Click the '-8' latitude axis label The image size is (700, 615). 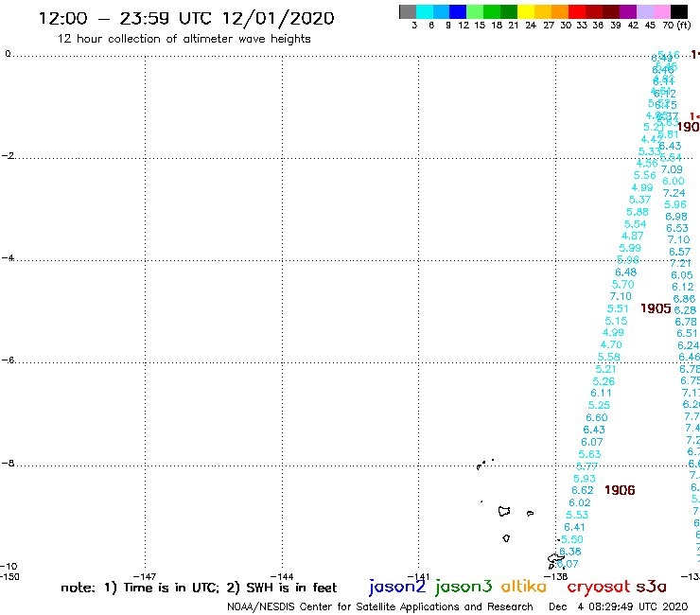(8, 463)
